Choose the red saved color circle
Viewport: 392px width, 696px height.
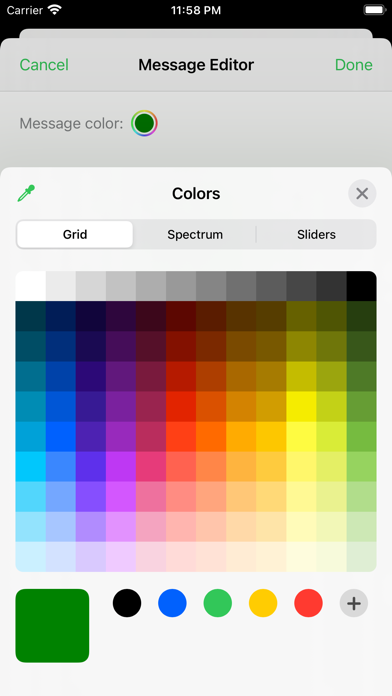coord(309,603)
